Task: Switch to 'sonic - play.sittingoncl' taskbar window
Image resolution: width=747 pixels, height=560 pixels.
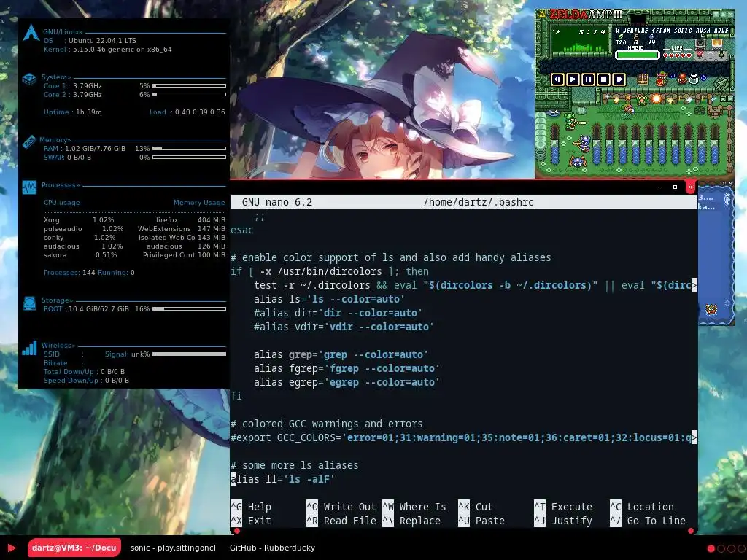Action: pyautogui.click(x=173, y=548)
